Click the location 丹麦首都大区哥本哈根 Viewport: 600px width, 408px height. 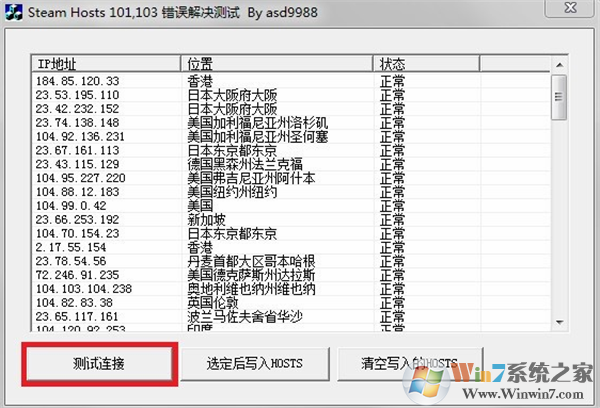[x=251, y=261]
